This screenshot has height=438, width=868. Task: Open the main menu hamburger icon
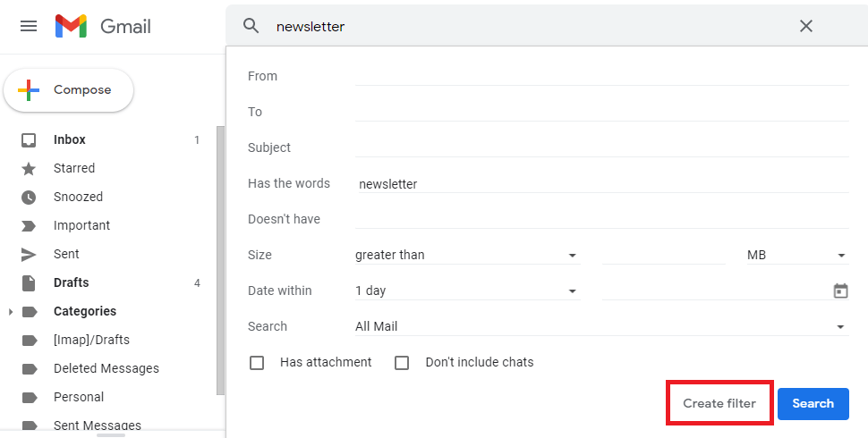(29, 26)
